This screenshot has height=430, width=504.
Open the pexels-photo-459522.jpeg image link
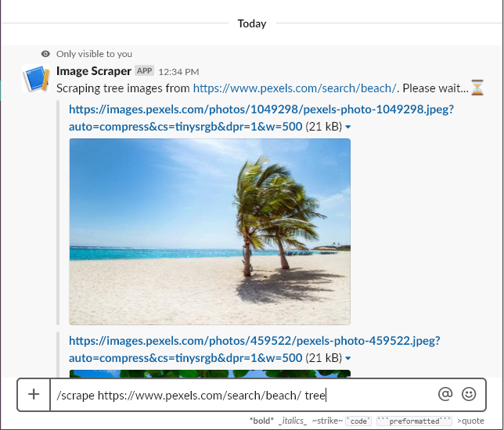(254, 349)
